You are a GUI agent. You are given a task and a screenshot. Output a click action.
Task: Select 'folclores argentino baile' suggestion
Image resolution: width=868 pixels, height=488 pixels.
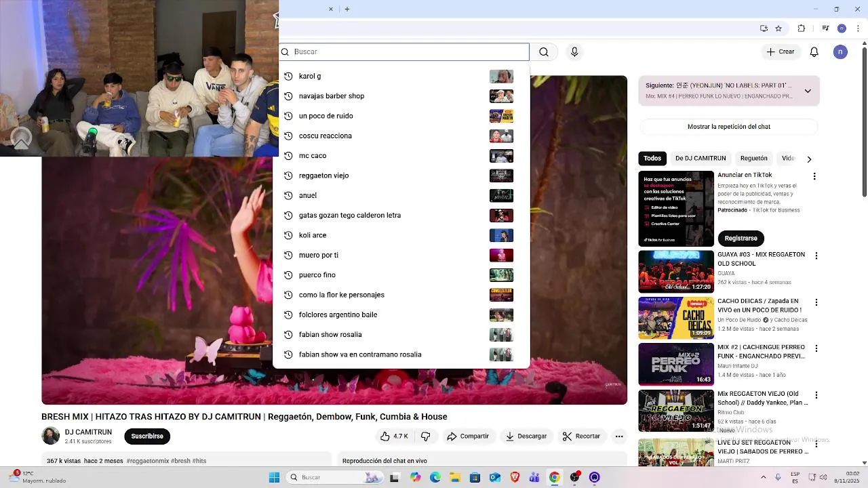(401, 315)
